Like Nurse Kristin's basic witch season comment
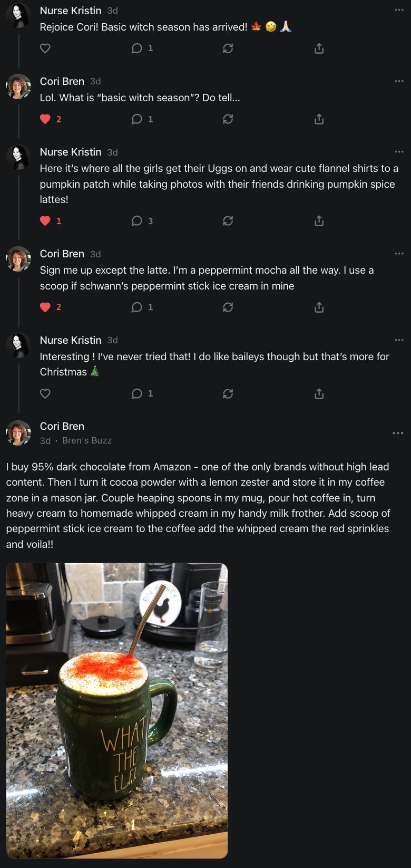The width and height of the screenshot is (411, 868). pyautogui.click(x=45, y=49)
